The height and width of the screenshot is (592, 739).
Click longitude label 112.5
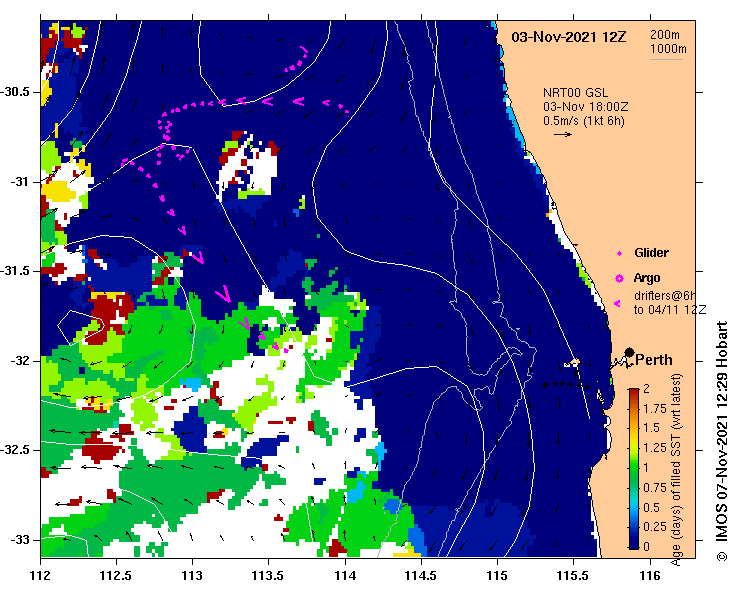[116, 576]
